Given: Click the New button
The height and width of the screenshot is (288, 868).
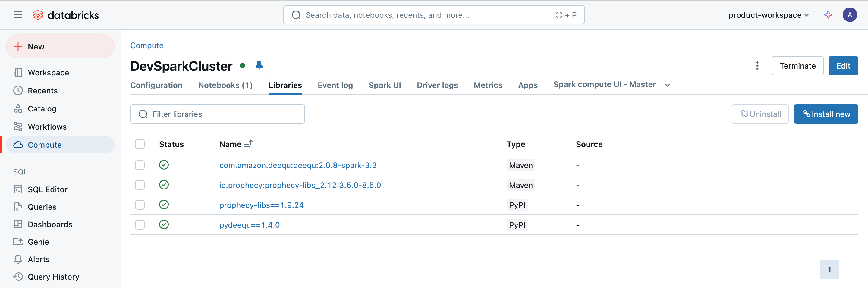Looking at the screenshot, I should (x=60, y=46).
